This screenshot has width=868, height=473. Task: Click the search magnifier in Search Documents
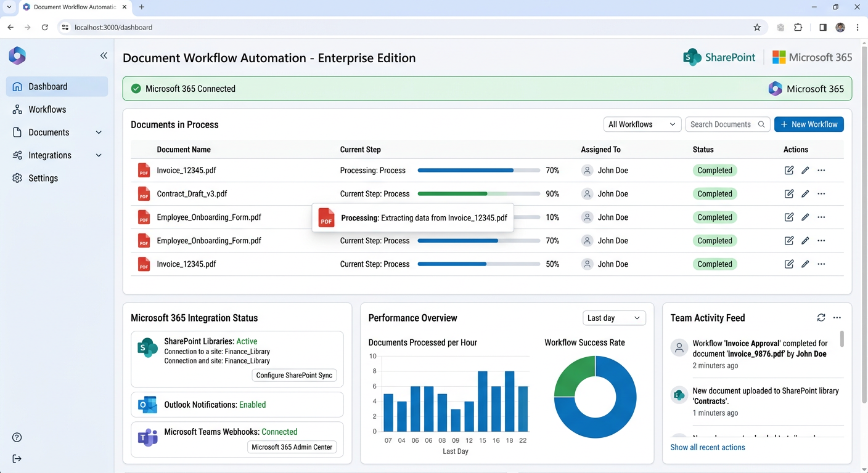(x=763, y=124)
